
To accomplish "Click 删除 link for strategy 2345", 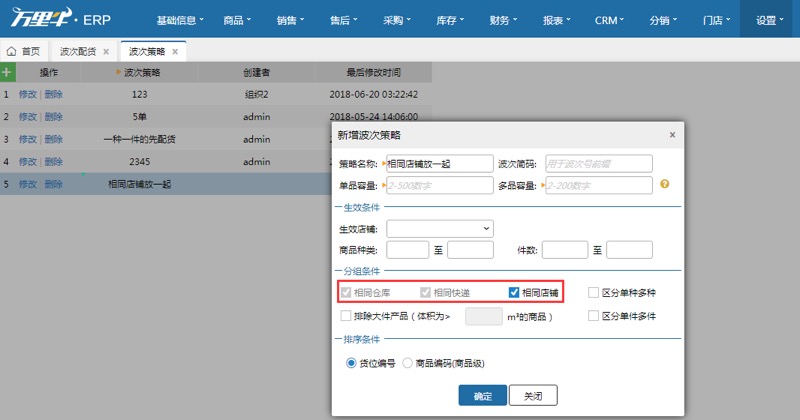I will click(54, 162).
